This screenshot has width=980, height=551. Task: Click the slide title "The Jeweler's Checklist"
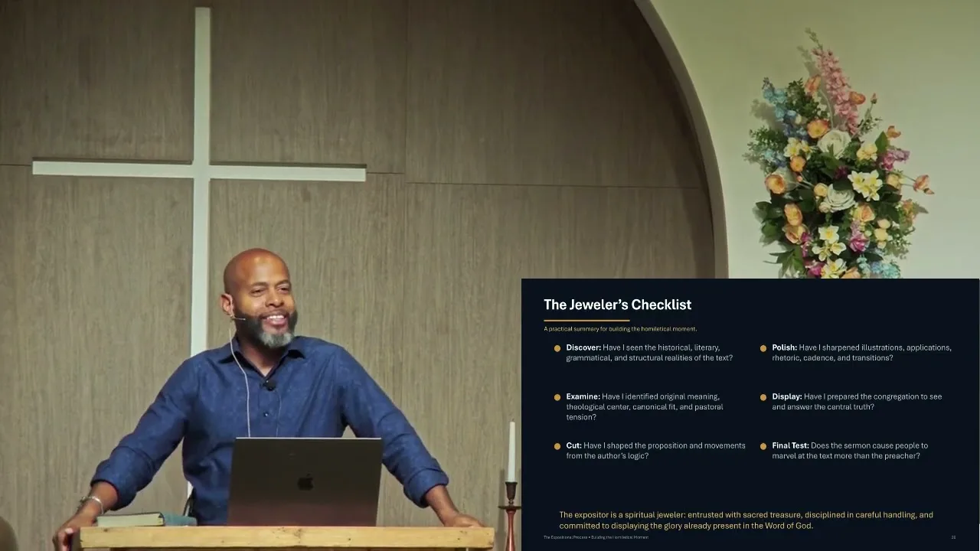[617, 305]
